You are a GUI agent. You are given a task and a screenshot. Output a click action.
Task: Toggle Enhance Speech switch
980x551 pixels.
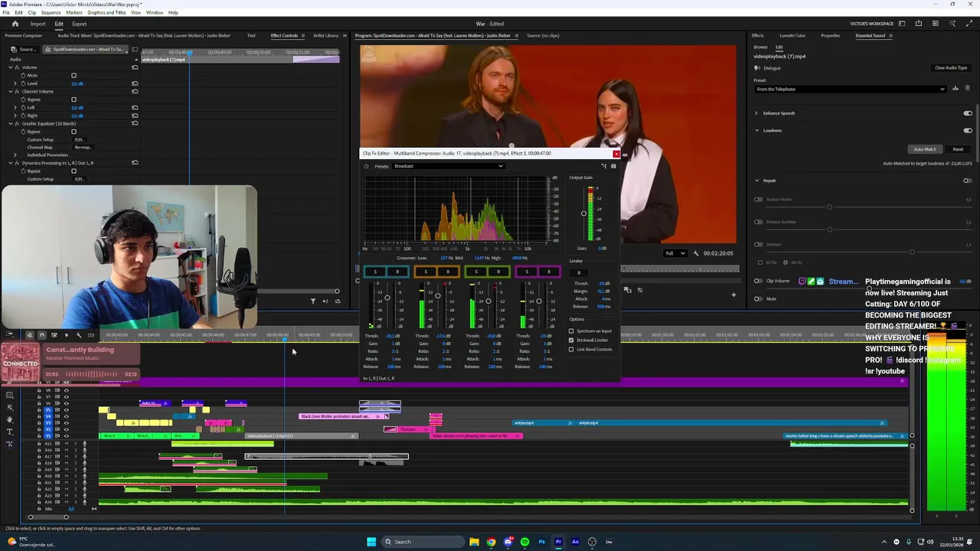967,113
